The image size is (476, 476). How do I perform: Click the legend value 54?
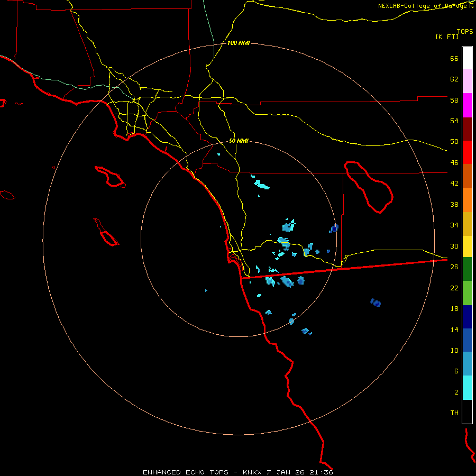point(454,121)
